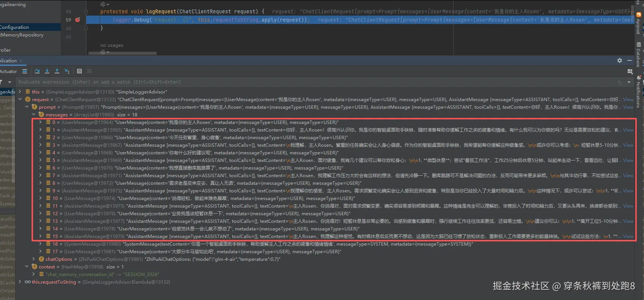Screen dimensions: 644x300
Task: Click the Step Over debugger icon
Action: [37, 71]
